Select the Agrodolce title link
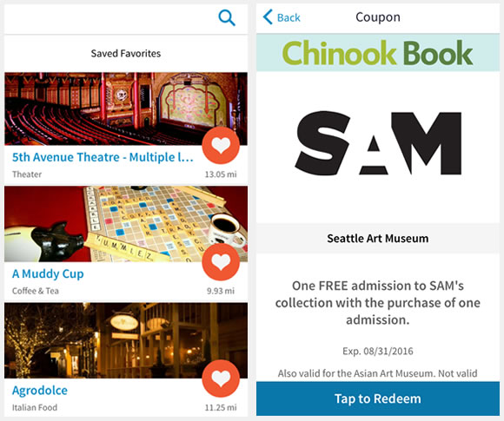The height and width of the screenshot is (421, 504). click(40, 391)
